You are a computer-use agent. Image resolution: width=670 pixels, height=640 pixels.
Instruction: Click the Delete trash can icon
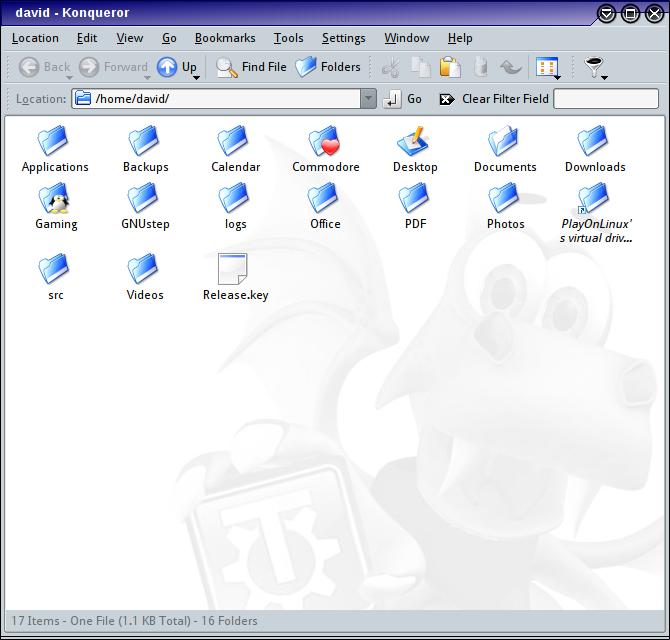[481, 68]
